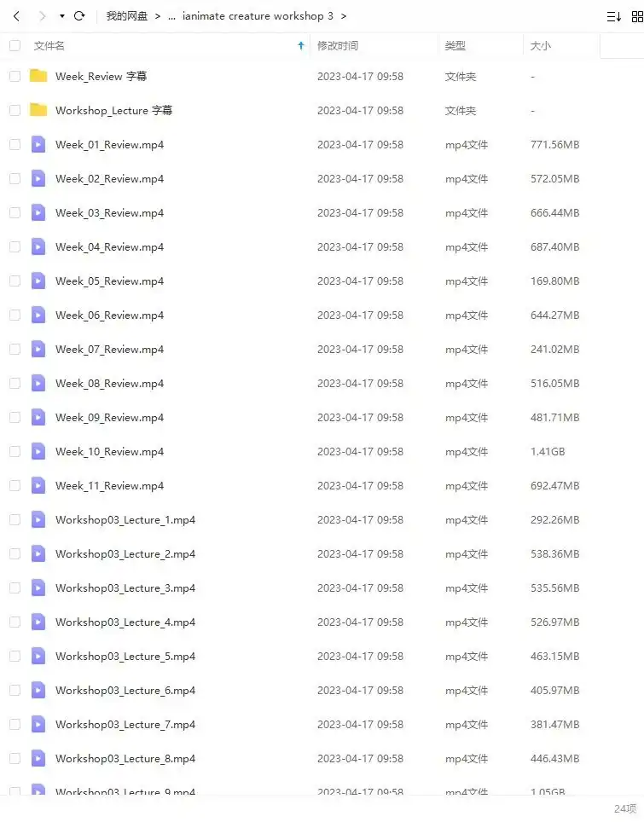Go back with the left arrow

pos(17,16)
